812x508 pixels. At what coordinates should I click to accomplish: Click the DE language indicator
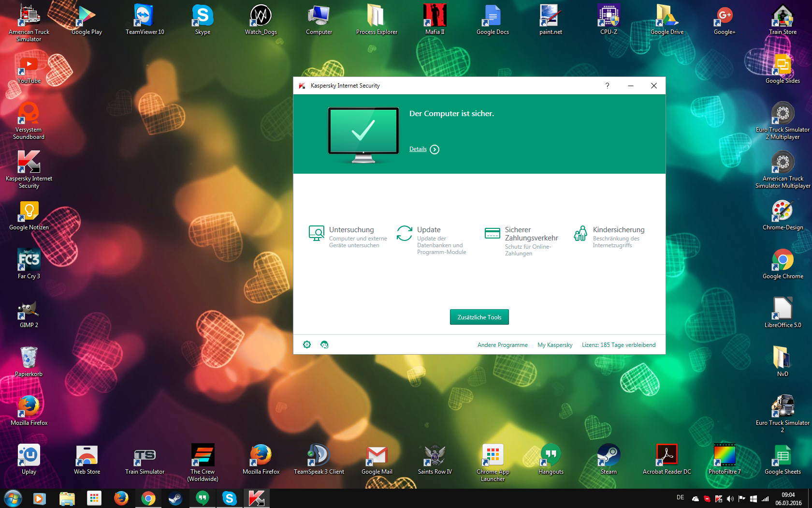[681, 497]
